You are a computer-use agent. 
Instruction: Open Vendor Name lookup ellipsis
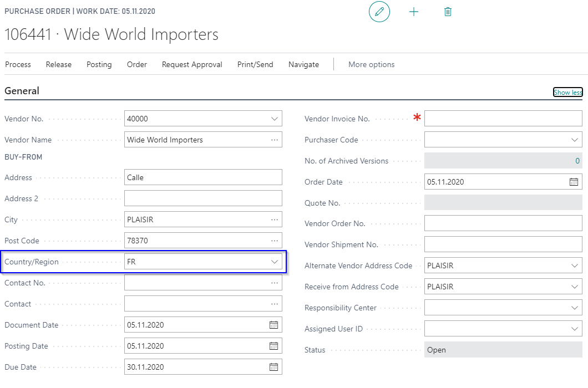275,140
